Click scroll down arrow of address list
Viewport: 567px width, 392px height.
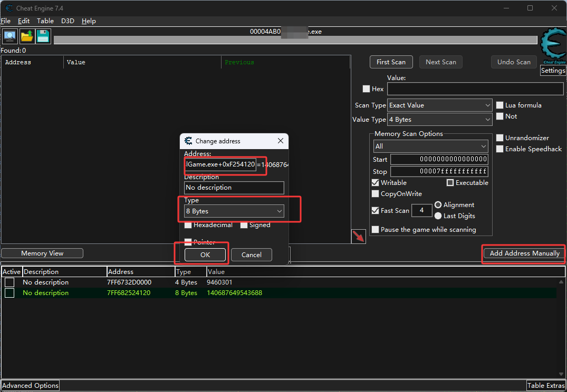point(561,374)
